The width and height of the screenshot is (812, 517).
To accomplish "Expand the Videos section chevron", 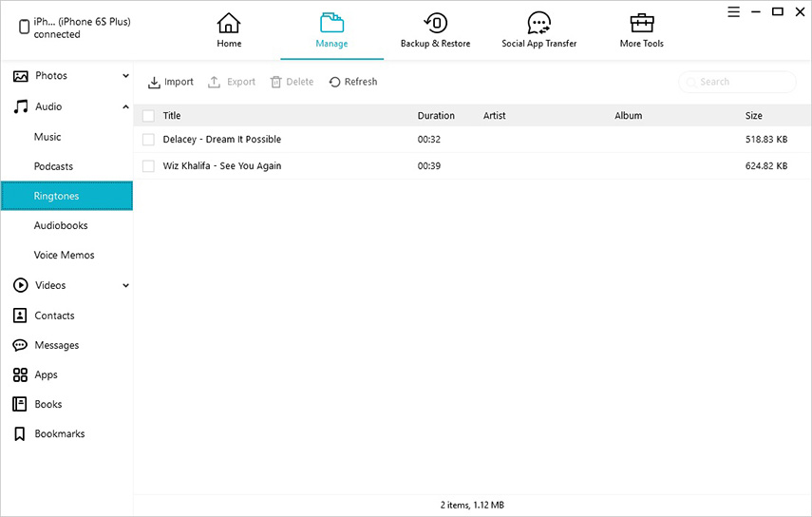I will point(125,285).
